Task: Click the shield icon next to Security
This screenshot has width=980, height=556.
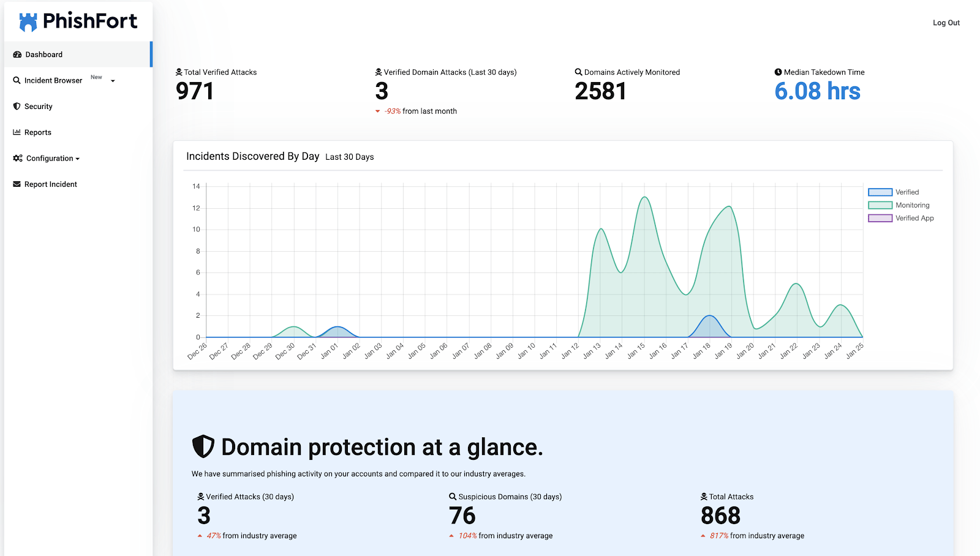Action: coord(17,106)
